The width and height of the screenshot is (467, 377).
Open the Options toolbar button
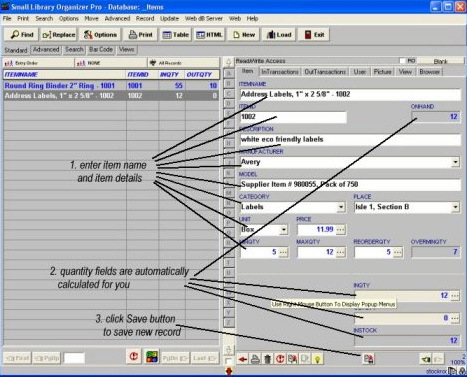[100, 35]
